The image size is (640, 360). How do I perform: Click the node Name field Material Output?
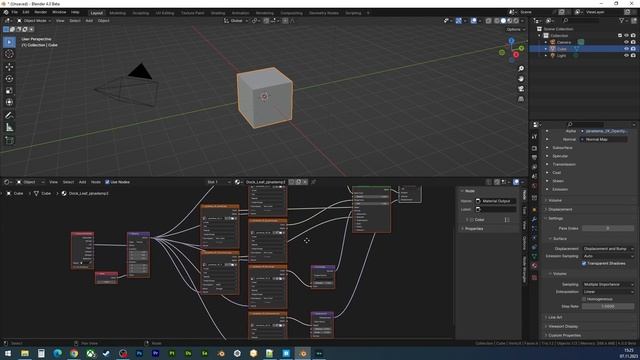(x=495, y=201)
